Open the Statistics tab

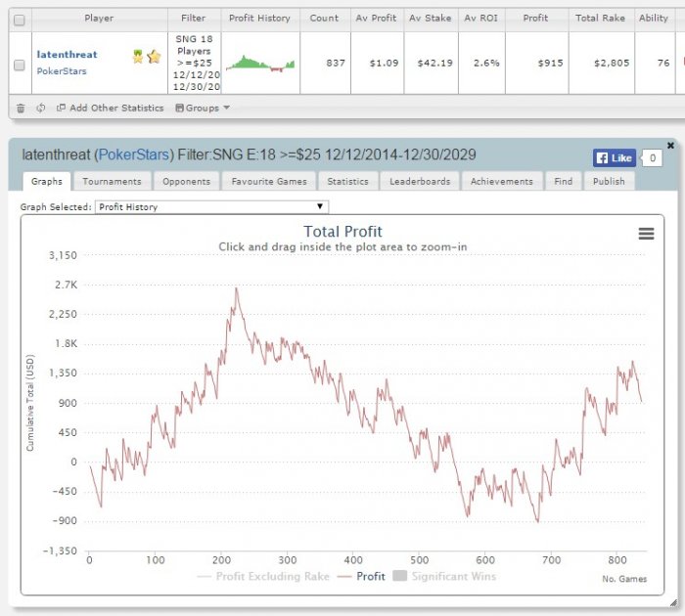pos(347,181)
